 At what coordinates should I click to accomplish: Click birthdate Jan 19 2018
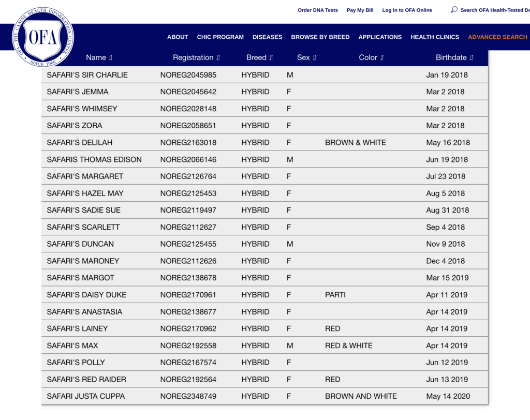coord(447,75)
